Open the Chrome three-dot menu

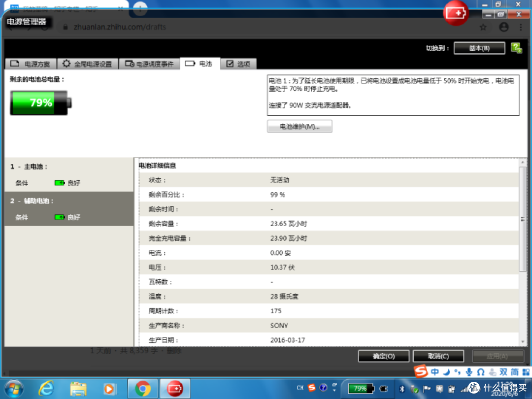pos(521,27)
